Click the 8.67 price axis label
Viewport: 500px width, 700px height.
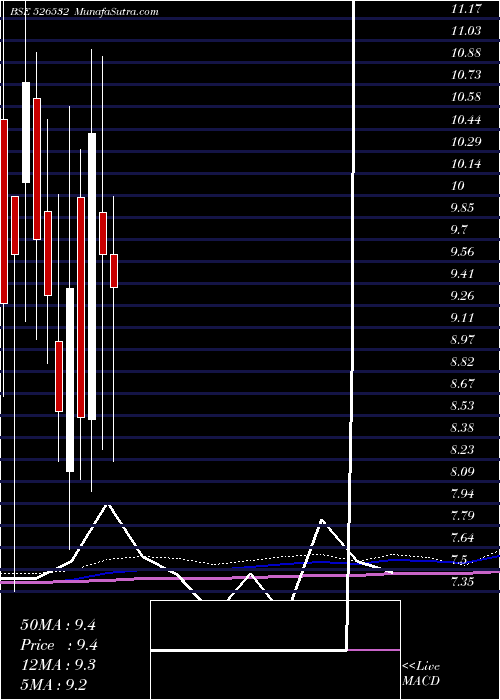point(462,384)
